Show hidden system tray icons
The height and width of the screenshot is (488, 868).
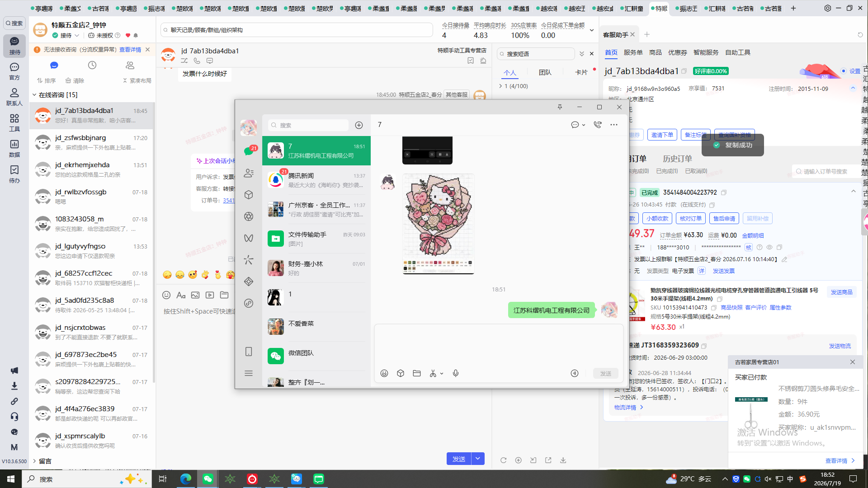[725, 479]
